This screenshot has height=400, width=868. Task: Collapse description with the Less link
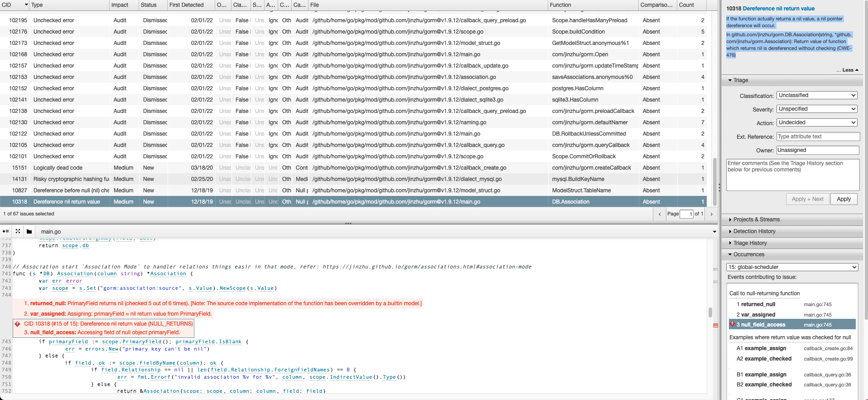(x=847, y=70)
